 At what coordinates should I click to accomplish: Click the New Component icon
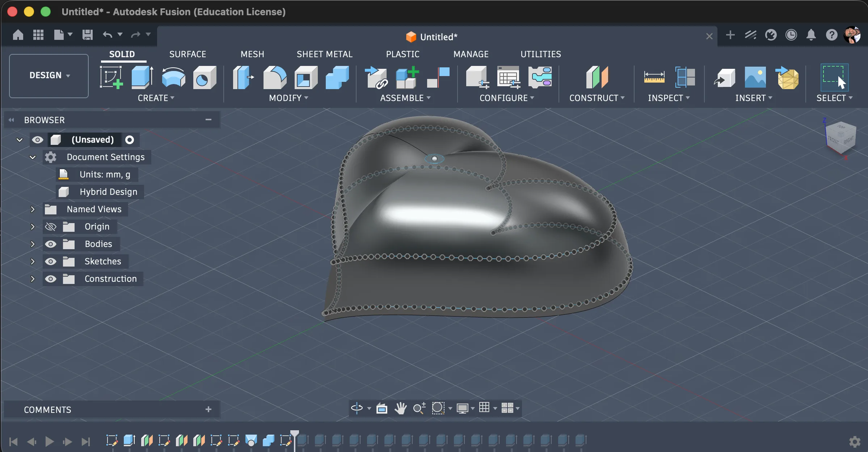[x=407, y=77]
